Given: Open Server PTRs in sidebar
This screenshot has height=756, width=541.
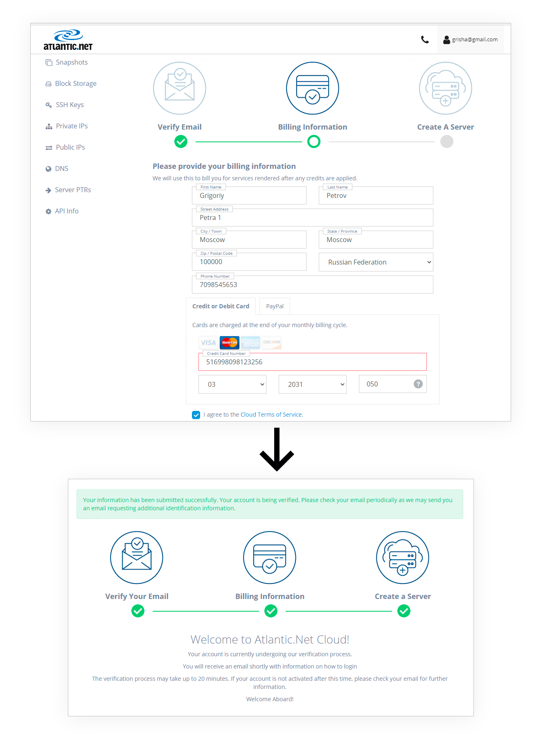Looking at the screenshot, I should point(73,190).
